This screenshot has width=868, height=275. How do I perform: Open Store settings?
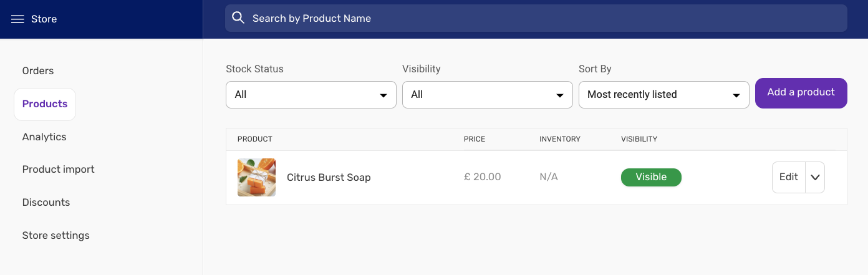tap(56, 235)
